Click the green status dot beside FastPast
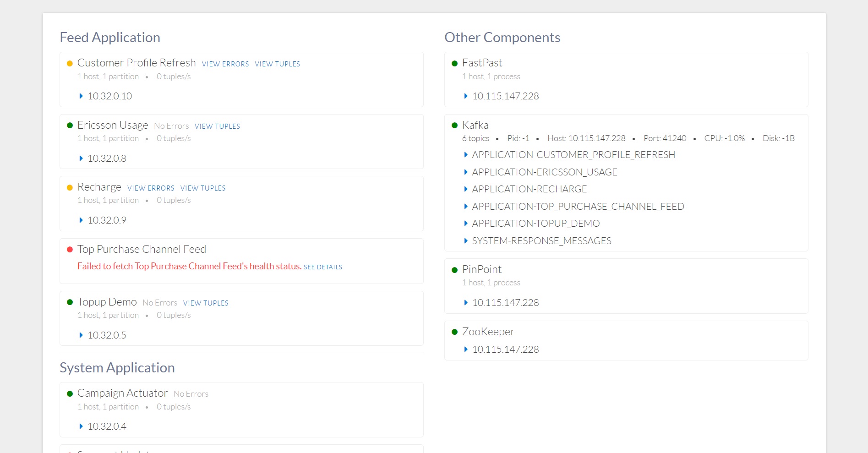Viewport: 868px width, 453px height. [x=454, y=64]
